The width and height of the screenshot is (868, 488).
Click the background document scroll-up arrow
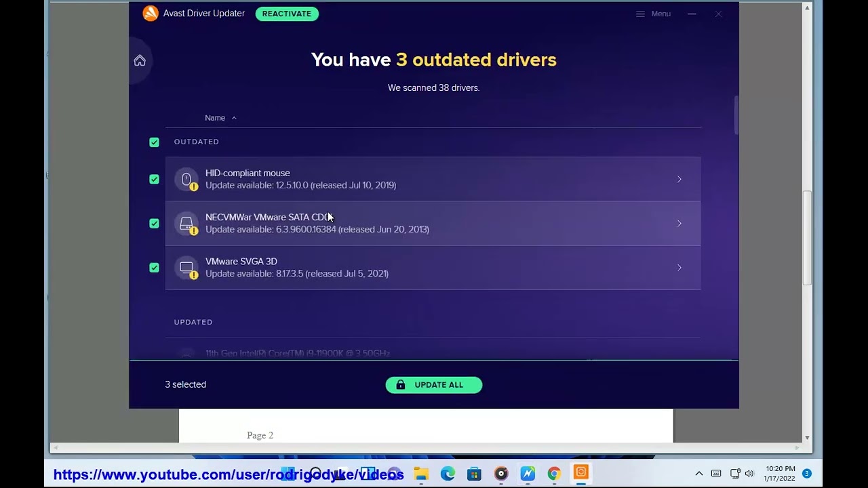coord(807,7)
